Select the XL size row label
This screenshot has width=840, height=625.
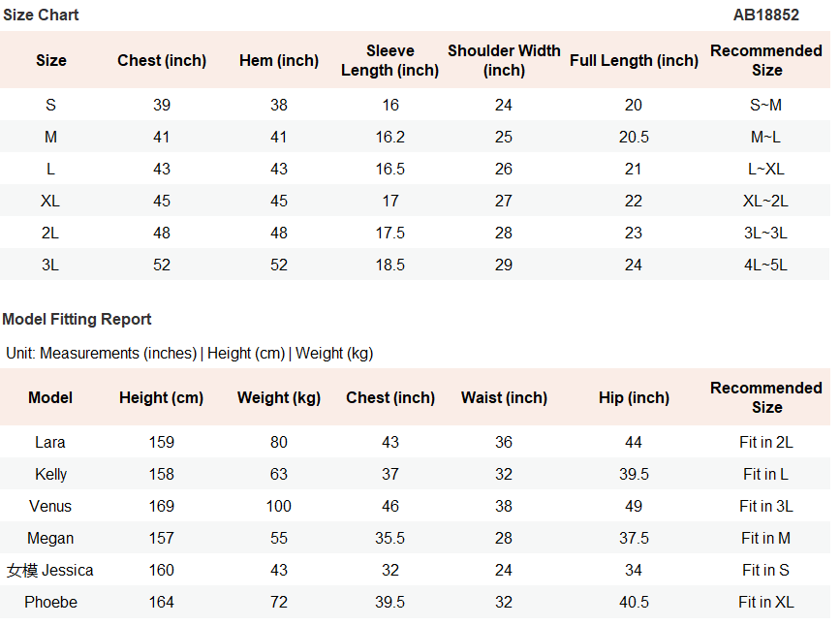(x=50, y=201)
